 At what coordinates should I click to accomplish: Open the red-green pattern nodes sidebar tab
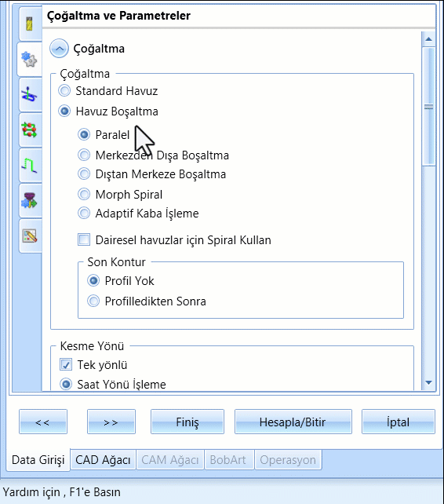[x=30, y=130]
